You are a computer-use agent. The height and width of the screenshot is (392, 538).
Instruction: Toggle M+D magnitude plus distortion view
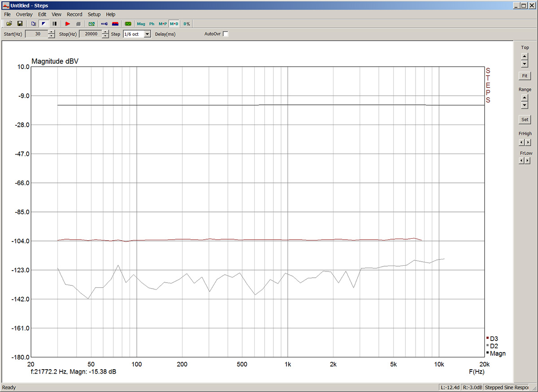[174, 23]
